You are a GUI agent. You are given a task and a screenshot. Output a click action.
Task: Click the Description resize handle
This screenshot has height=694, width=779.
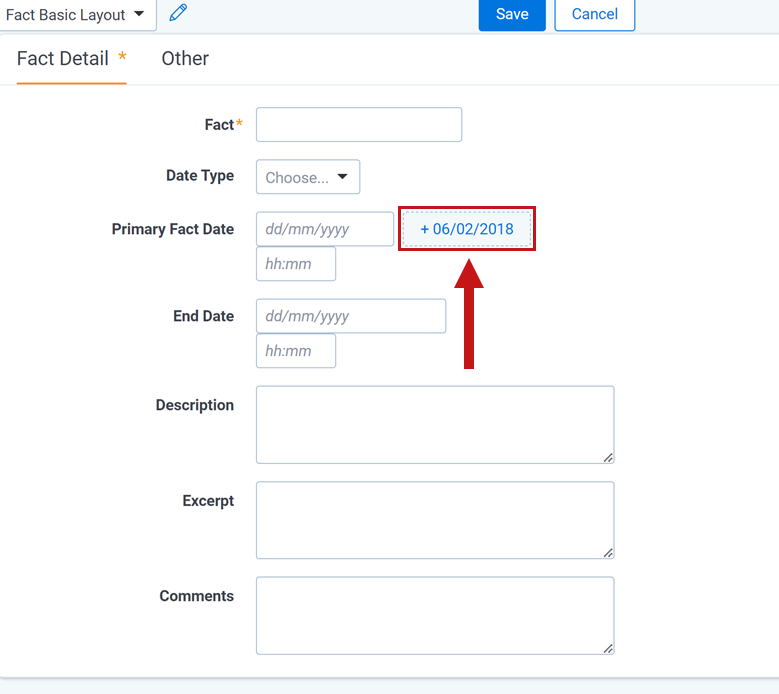(608, 458)
